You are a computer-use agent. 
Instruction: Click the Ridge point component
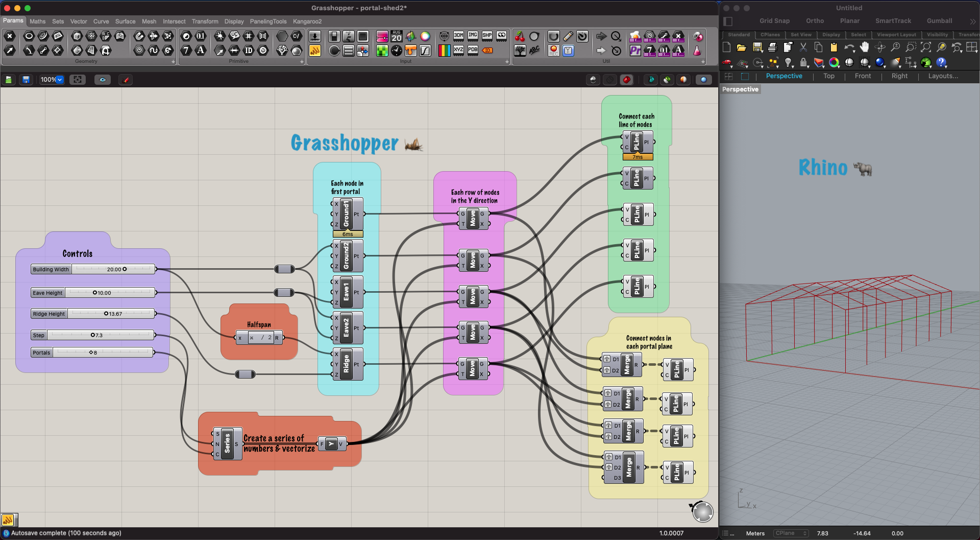[x=348, y=364]
